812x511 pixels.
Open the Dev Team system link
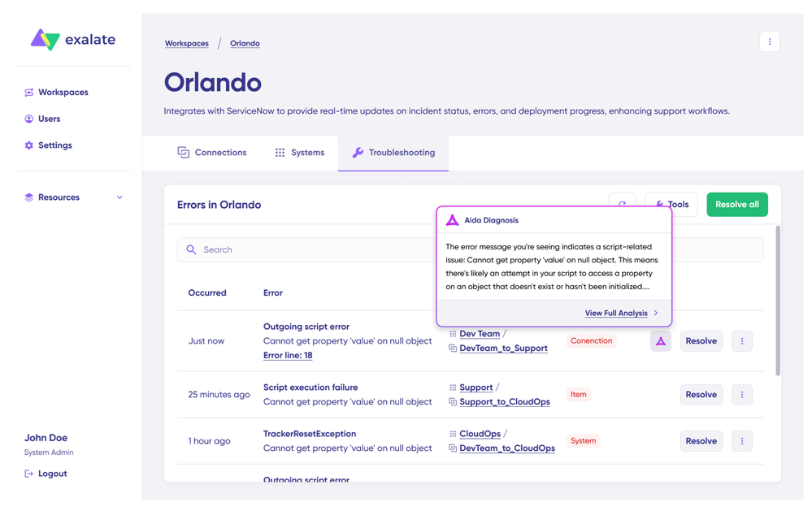click(480, 334)
